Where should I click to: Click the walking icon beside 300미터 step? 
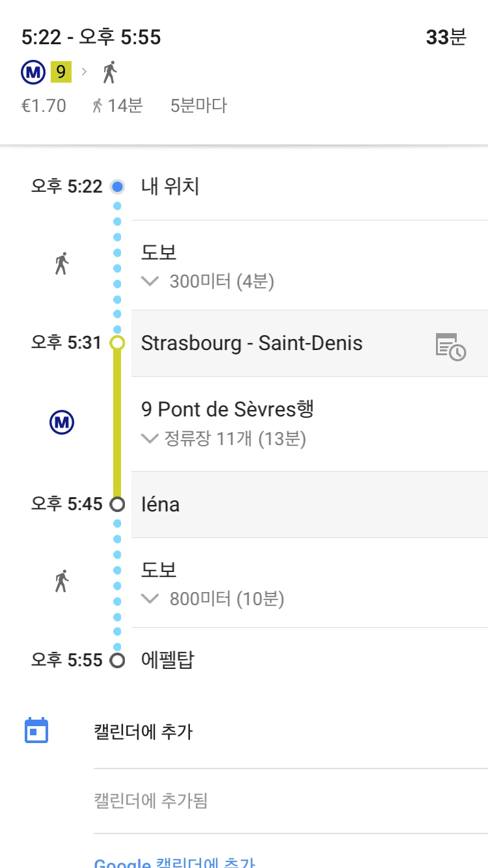pos(62,264)
